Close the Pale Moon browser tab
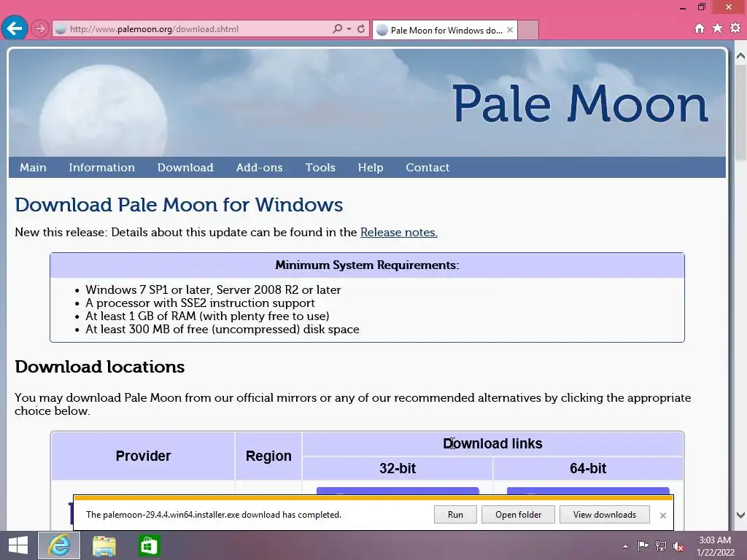The width and height of the screenshot is (747, 560). click(x=510, y=29)
